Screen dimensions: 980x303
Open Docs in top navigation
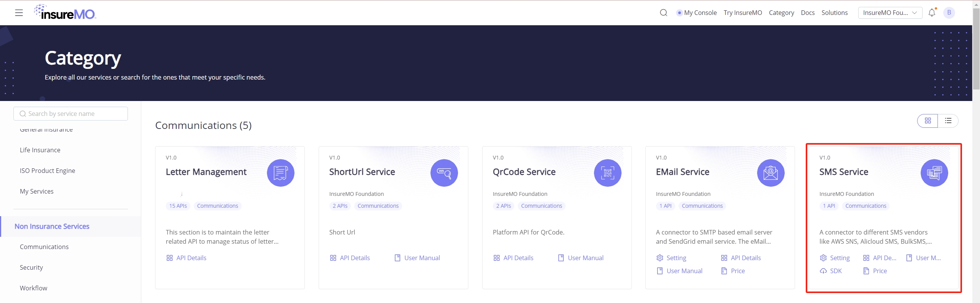click(808, 13)
